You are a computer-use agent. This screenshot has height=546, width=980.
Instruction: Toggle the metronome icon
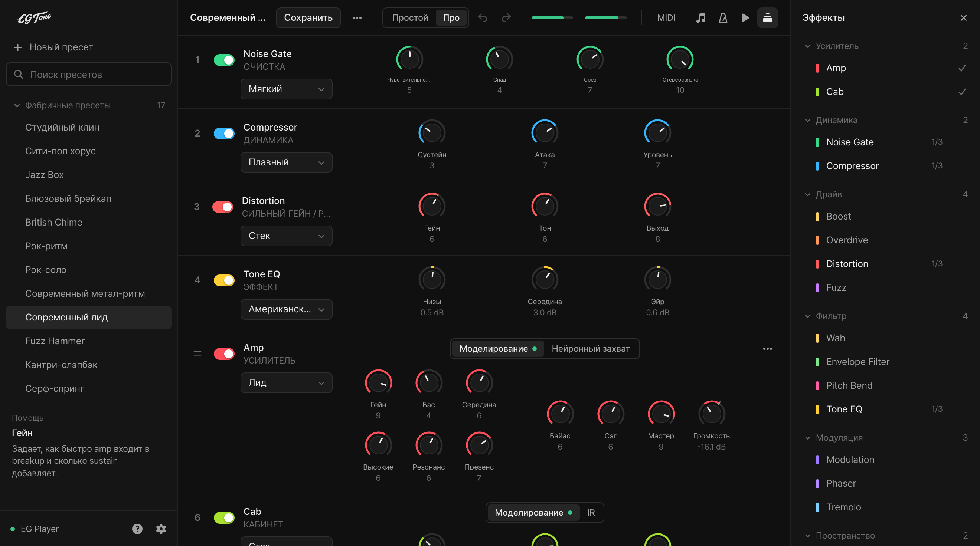[x=723, y=17]
